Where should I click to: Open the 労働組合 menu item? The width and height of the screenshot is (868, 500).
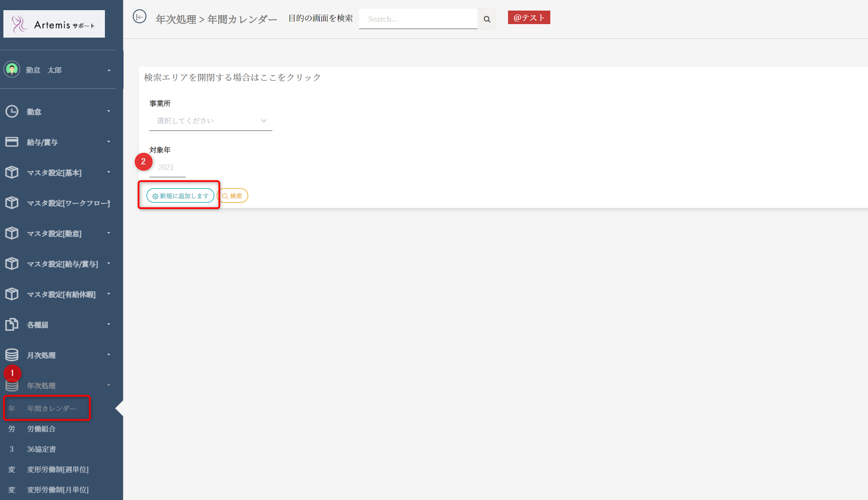[x=41, y=429]
